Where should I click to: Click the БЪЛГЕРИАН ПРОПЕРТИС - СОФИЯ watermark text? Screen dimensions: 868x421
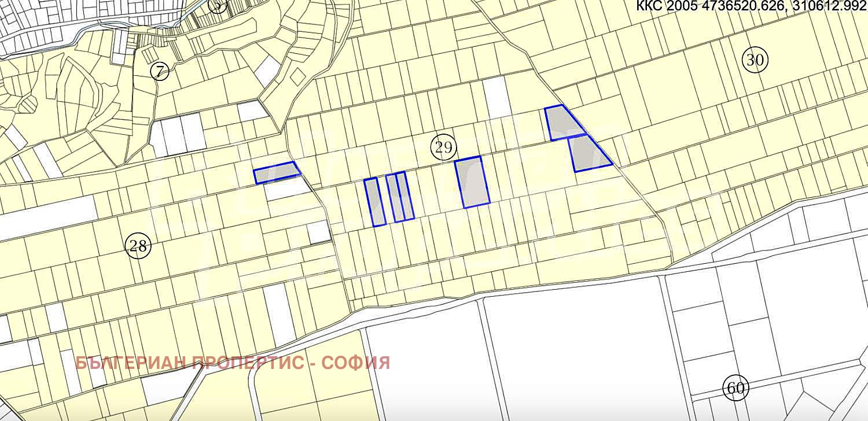[x=233, y=363]
